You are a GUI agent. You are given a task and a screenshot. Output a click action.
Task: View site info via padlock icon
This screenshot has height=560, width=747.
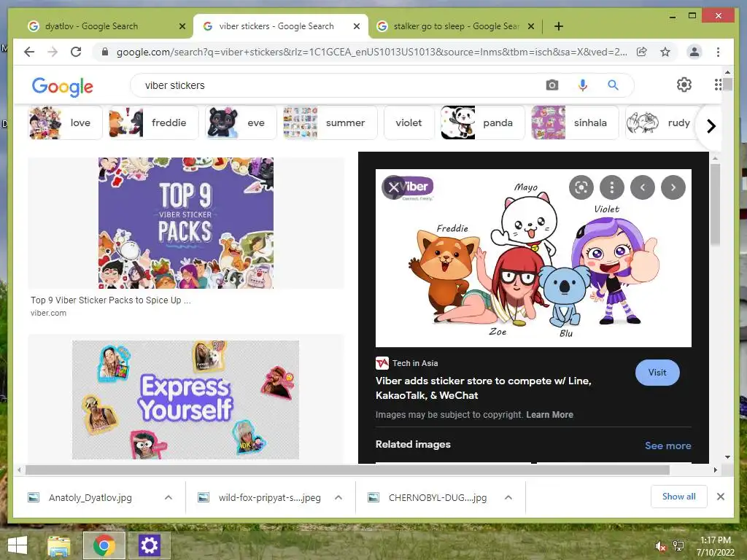(x=105, y=52)
